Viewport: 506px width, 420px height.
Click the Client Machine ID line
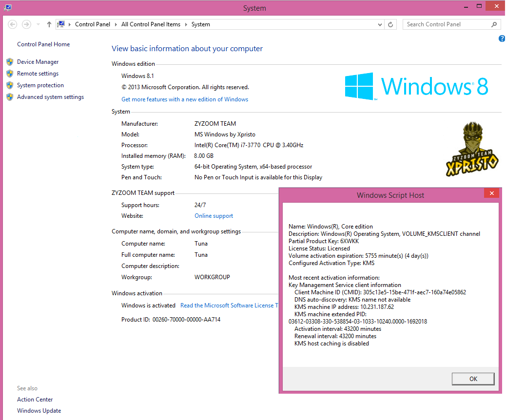pyautogui.click(x=380, y=292)
